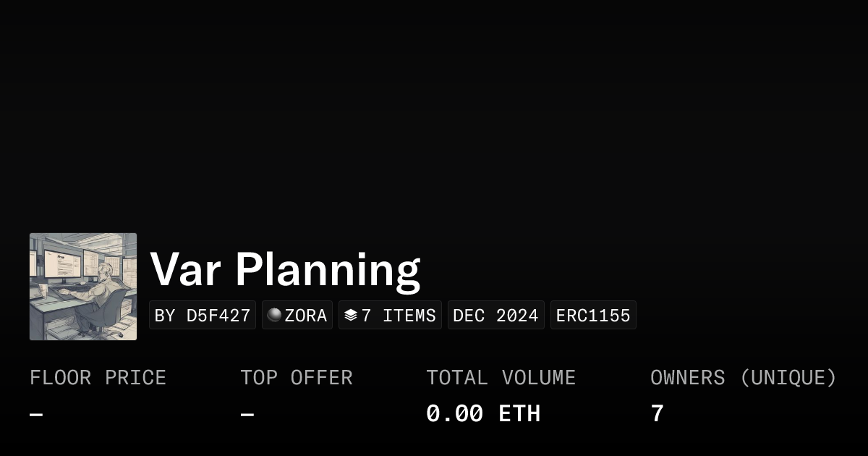Click the 7 ITEMS count text
868x456 pixels.
click(x=399, y=316)
